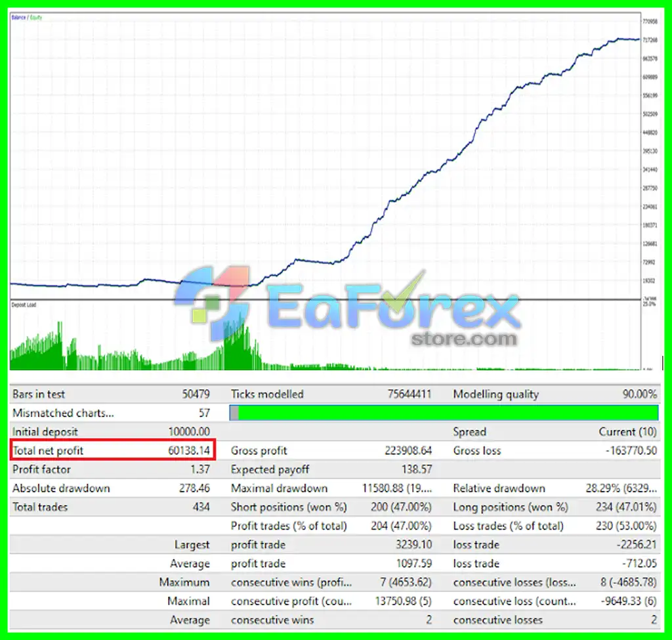Click the average loss trade value -712.05

pos(639,564)
